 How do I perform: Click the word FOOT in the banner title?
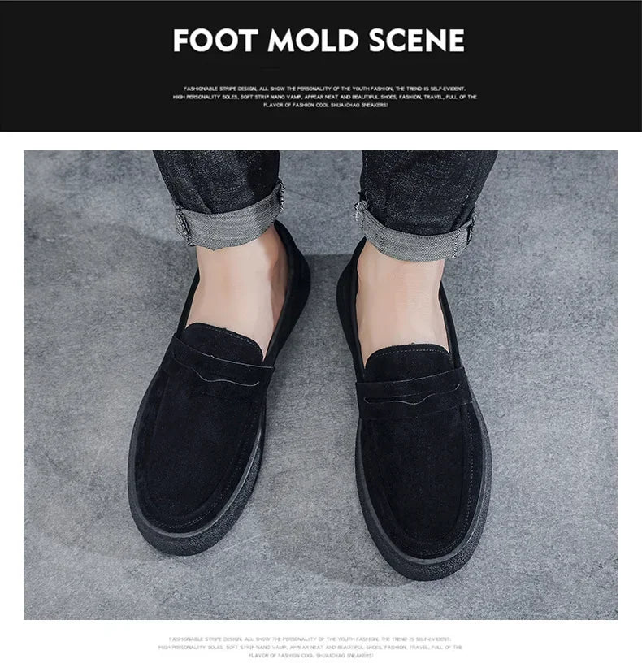(x=215, y=41)
